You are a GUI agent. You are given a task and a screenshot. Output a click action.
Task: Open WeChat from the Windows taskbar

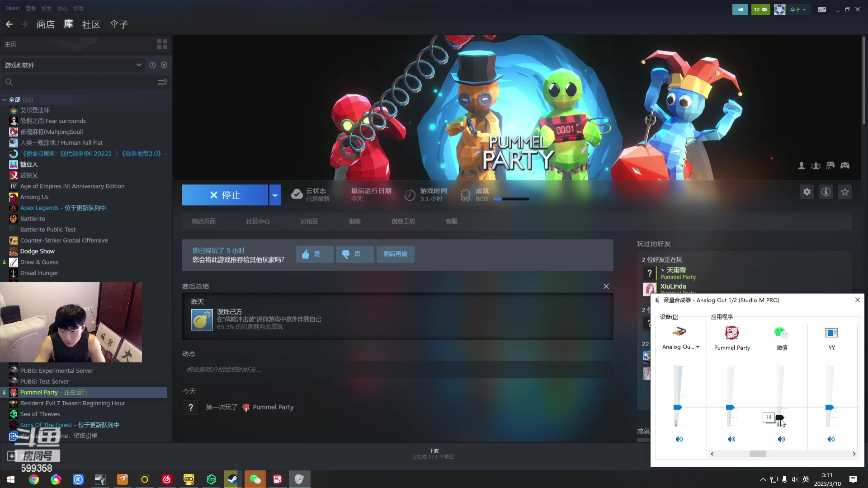255,479
